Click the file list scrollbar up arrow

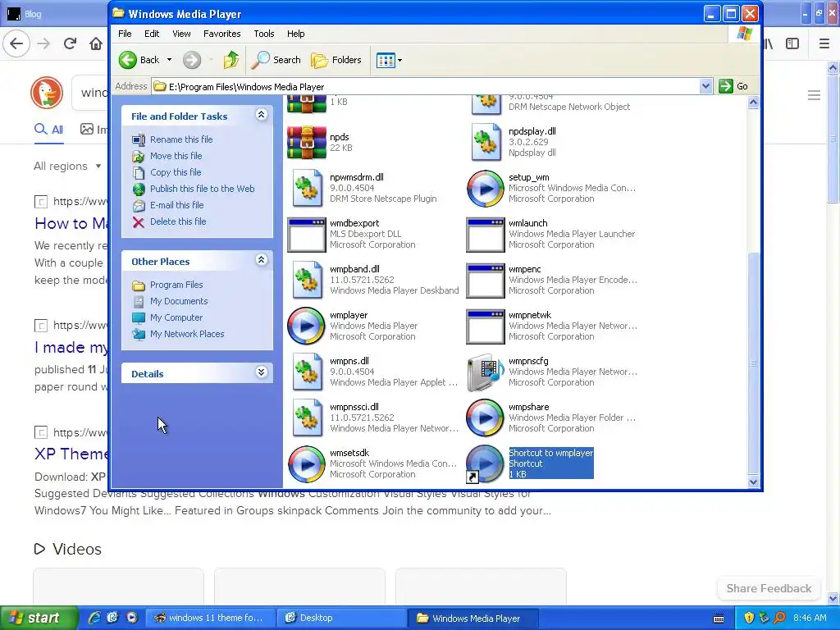(x=753, y=102)
